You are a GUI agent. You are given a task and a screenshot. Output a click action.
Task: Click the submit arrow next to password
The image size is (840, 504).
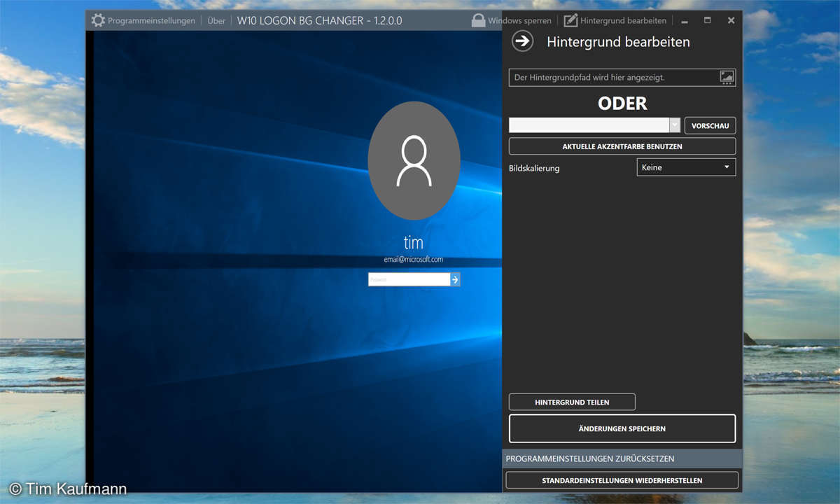tap(455, 279)
